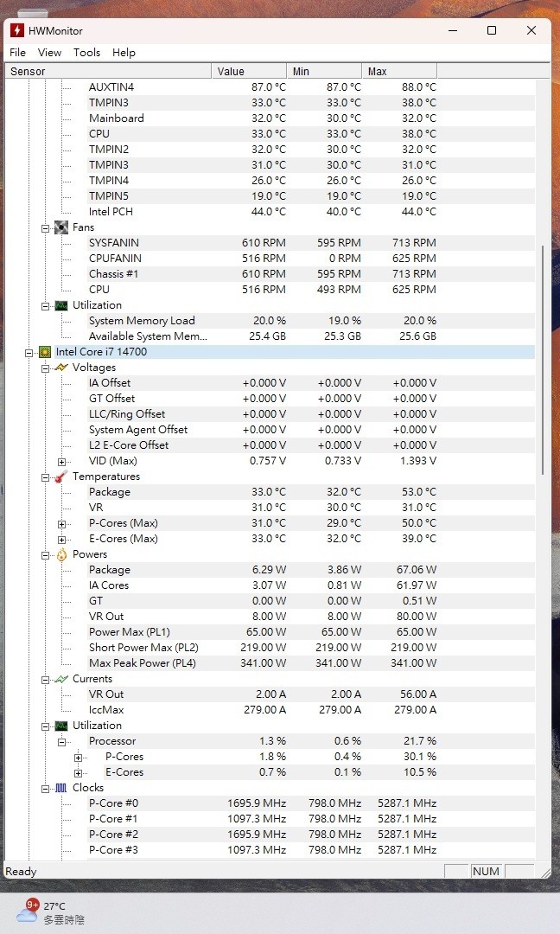Click the Value column header

tap(250, 72)
